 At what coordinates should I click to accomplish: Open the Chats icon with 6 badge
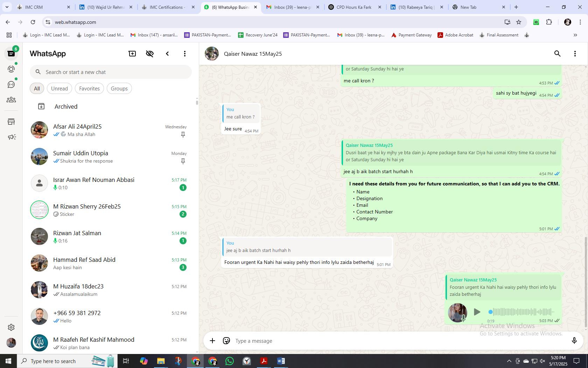click(11, 54)
